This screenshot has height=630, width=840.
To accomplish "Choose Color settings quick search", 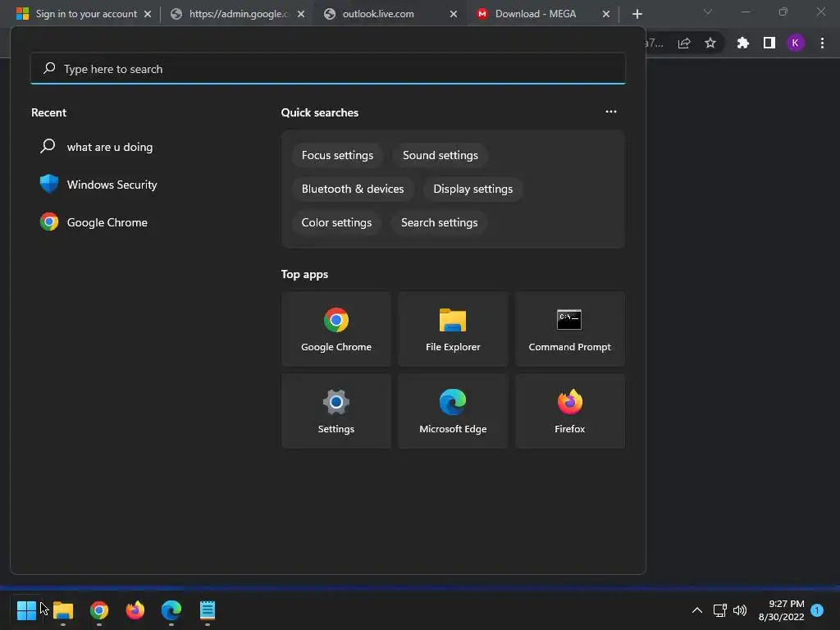I will (x=336, y=222).
